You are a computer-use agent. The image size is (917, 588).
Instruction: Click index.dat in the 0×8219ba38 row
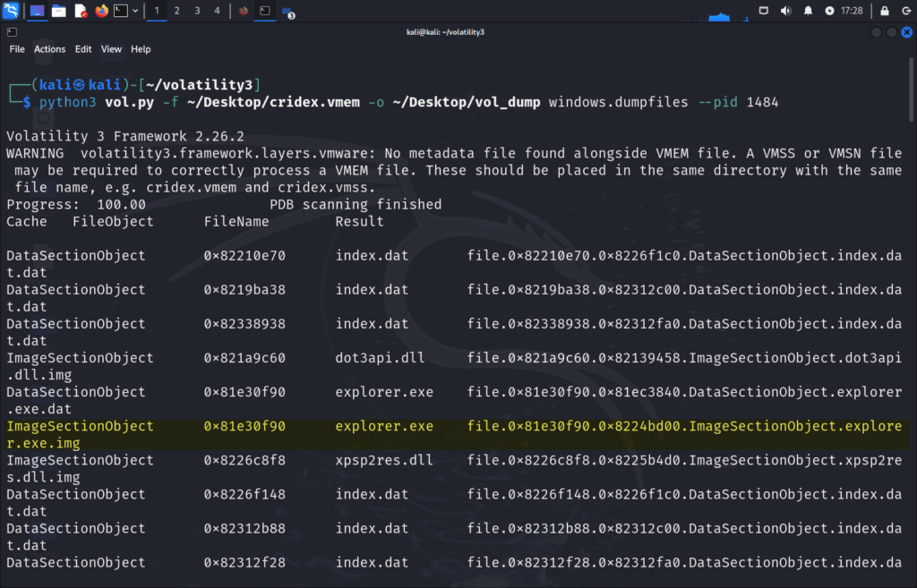point(372,290)
